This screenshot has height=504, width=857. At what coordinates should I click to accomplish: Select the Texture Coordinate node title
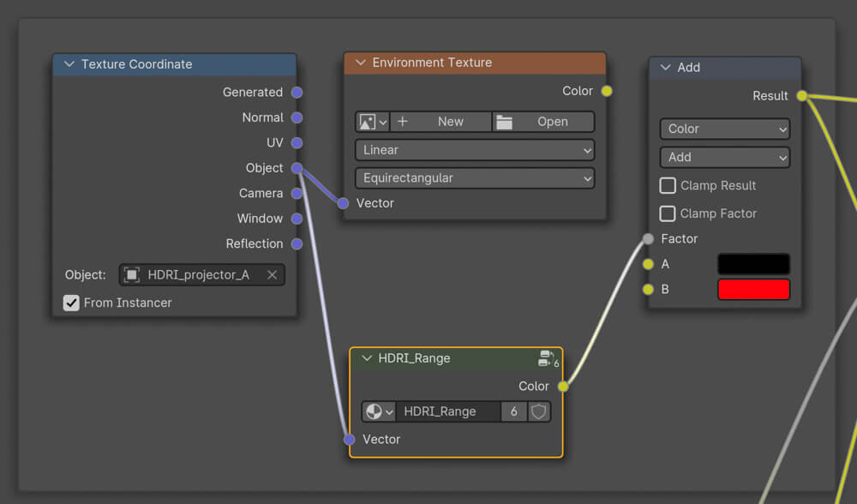pos(136,64)
